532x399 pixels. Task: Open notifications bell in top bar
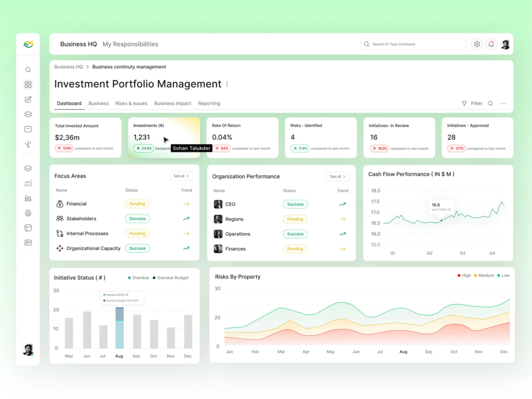click(x=491, y=44)
